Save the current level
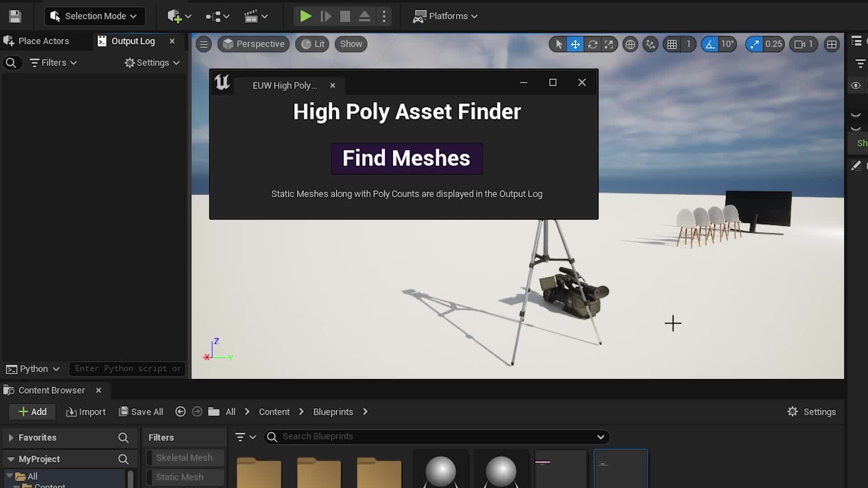Viewport: 868px width, 488px height. click(x=15, y=16)
